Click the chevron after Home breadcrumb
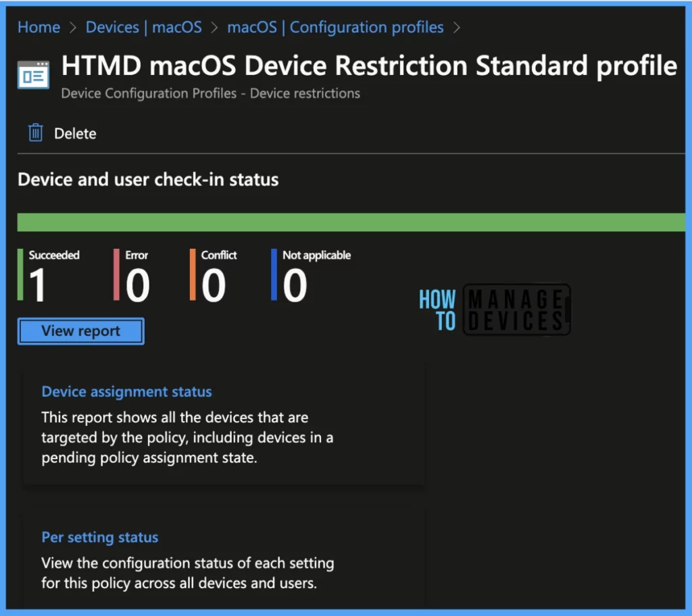Image resolution: width=692 pixels, height=616 pixels. click(x=73, y=28)
